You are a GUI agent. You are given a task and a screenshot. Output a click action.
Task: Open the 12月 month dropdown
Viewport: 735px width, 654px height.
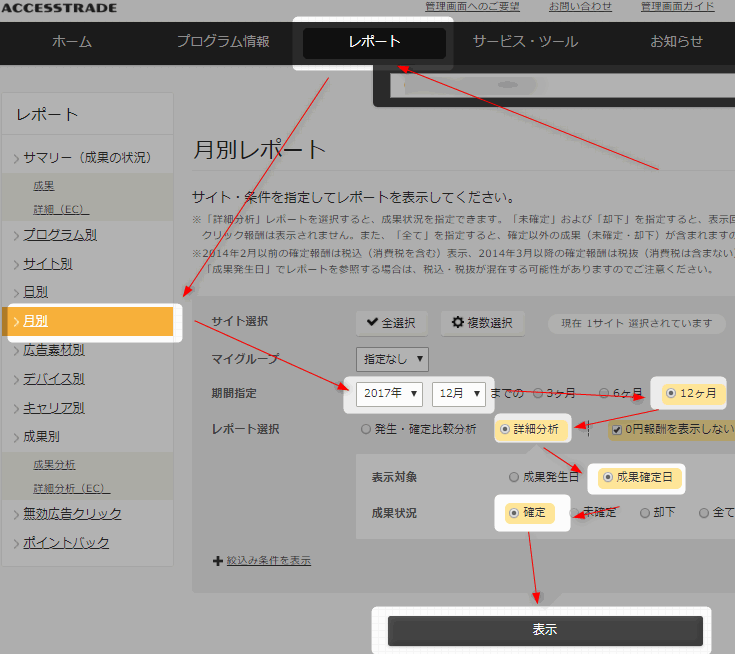point(458,393)
